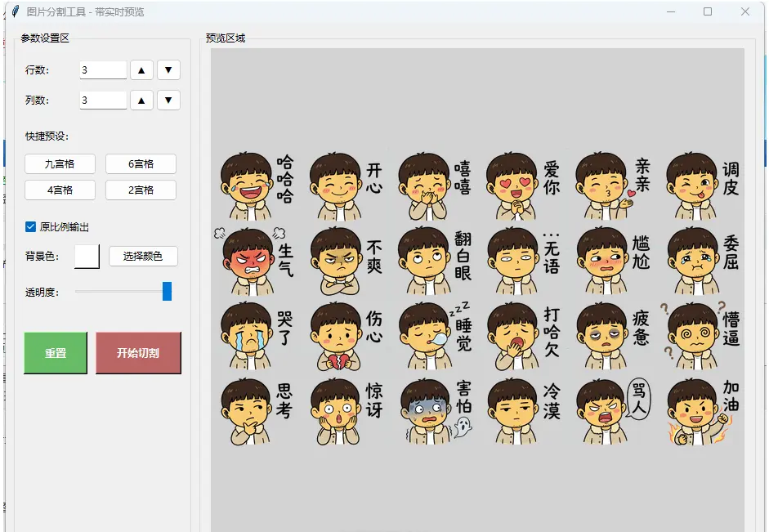The image size is (769, 532).
Task: Uncheck the 原比例输出 checkbox
Action: 31,227
